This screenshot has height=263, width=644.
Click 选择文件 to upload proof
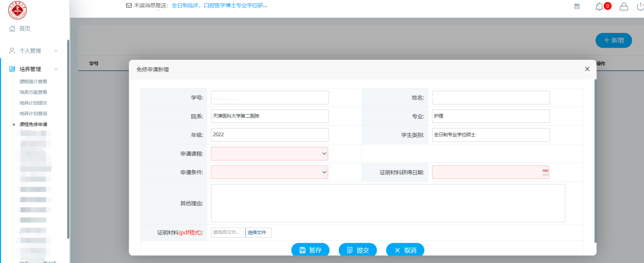point(259,233)
